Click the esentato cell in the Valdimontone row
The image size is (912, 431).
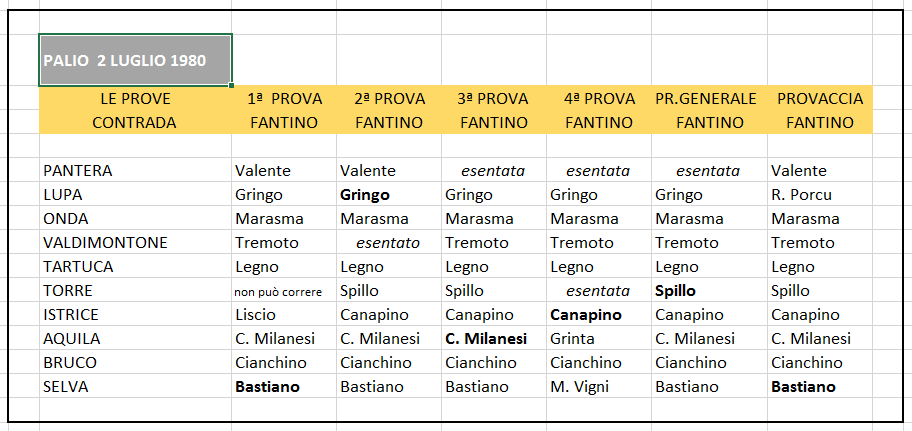[389, 243]
